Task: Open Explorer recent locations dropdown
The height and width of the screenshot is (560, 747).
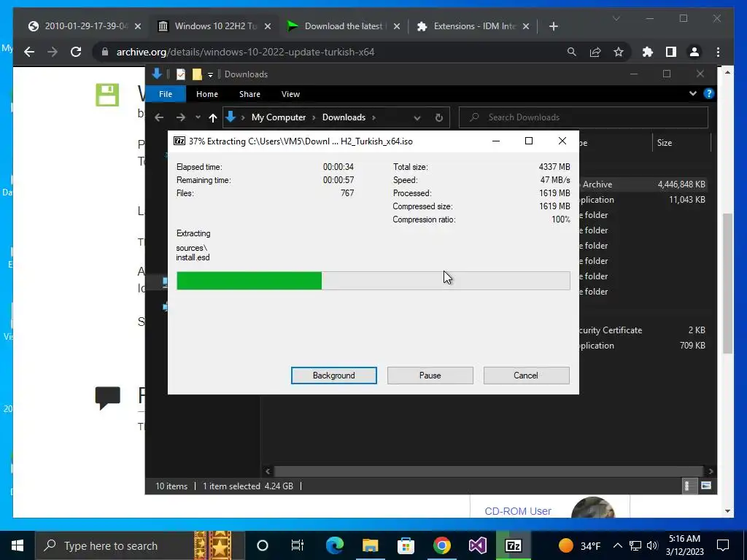Action: (x=198, y=117)
